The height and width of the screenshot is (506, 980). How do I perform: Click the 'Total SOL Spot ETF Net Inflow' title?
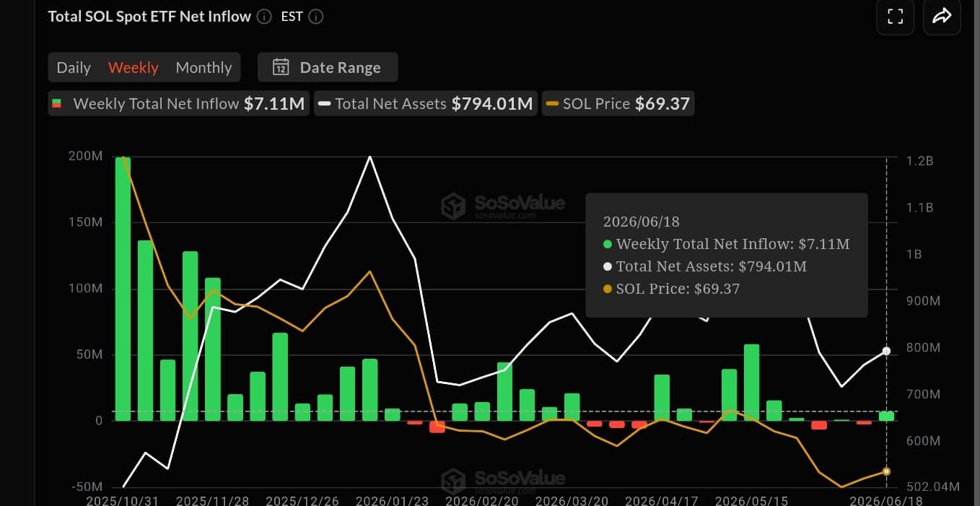click(x=149, y=16)
